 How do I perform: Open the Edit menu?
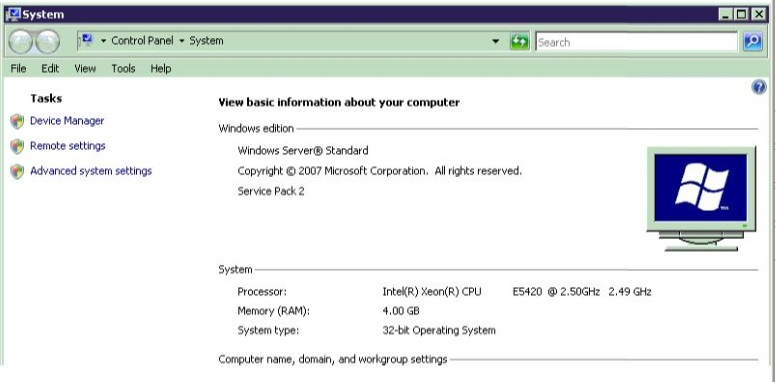tap(50, 69)
